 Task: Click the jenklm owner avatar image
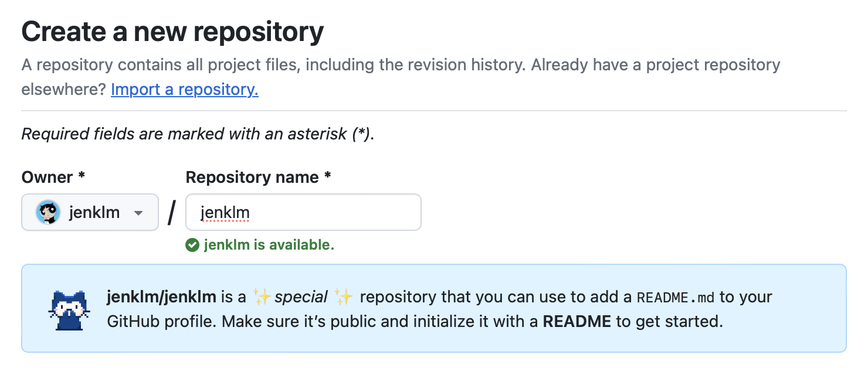[48, 212]
